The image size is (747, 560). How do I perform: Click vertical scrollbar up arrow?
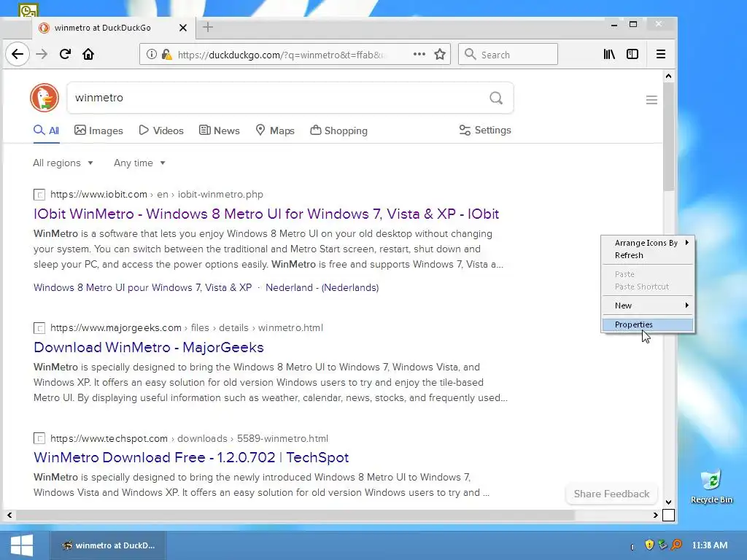pos(668,76)
